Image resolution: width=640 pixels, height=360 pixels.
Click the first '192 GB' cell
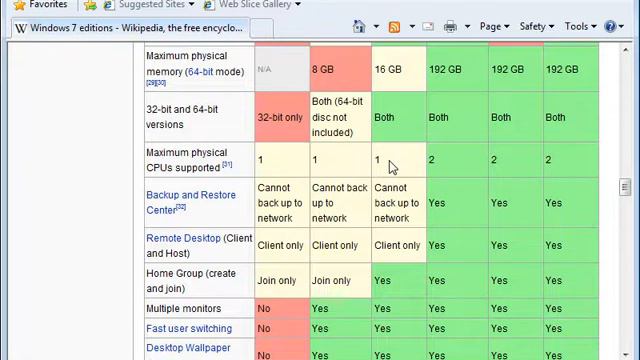click(457, 69)
